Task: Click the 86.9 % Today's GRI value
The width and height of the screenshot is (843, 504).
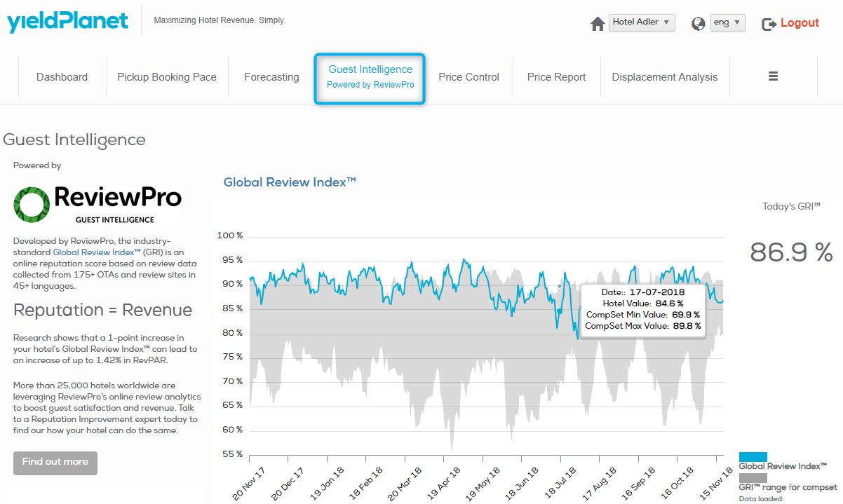Action: point(792,252)
